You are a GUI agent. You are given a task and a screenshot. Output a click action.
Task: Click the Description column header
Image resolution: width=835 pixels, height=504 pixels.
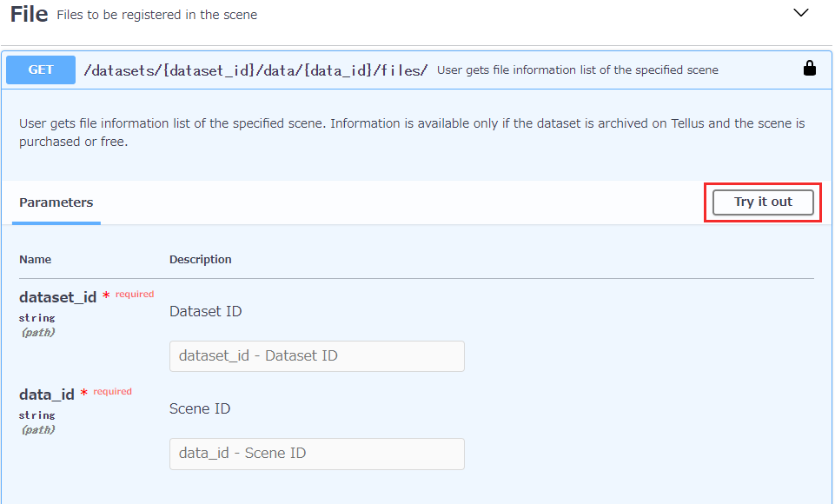(x=200, y=260)
